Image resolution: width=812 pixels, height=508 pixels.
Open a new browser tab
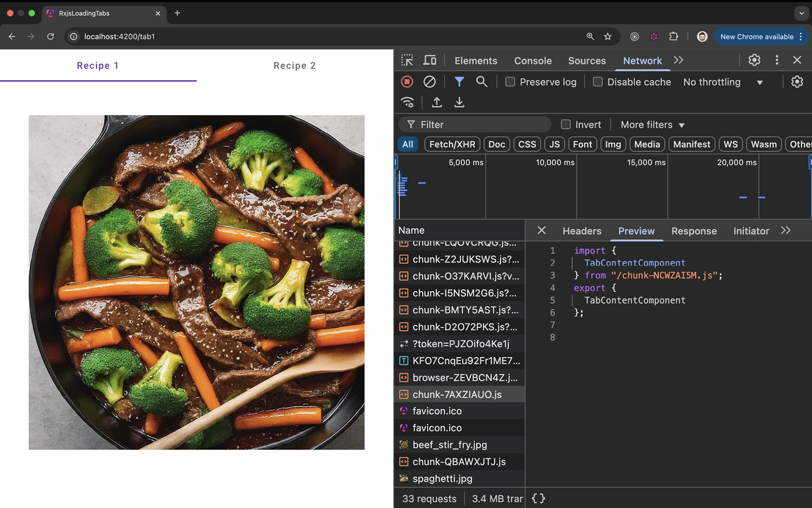(177, 13)
